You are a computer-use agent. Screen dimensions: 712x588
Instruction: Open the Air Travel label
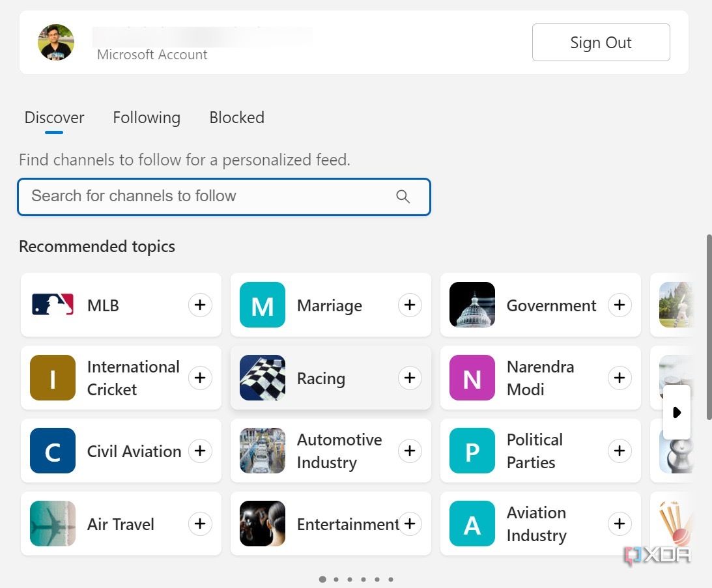point(121,524)
